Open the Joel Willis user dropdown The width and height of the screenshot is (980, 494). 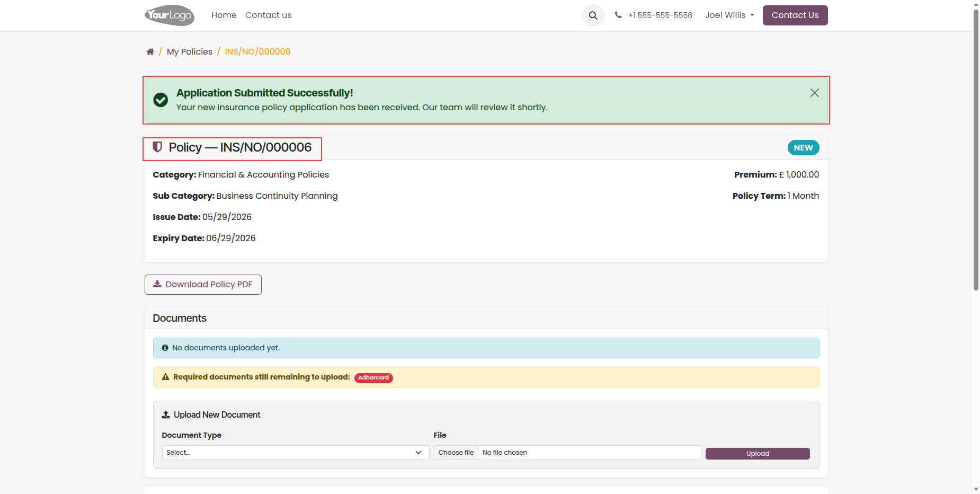(x=729, y=15)
